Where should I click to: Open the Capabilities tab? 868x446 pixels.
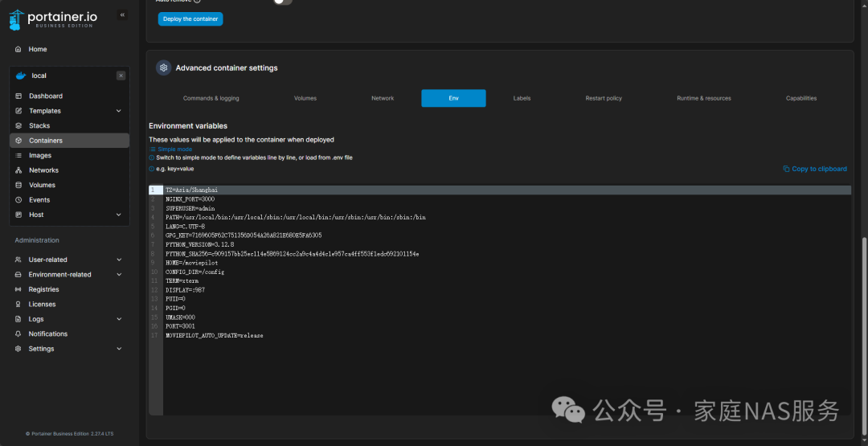point(801,98)
